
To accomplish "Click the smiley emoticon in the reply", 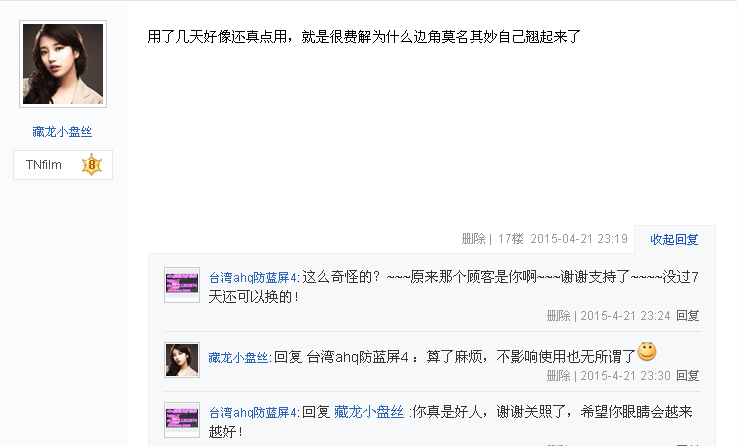I will (647, 352).
